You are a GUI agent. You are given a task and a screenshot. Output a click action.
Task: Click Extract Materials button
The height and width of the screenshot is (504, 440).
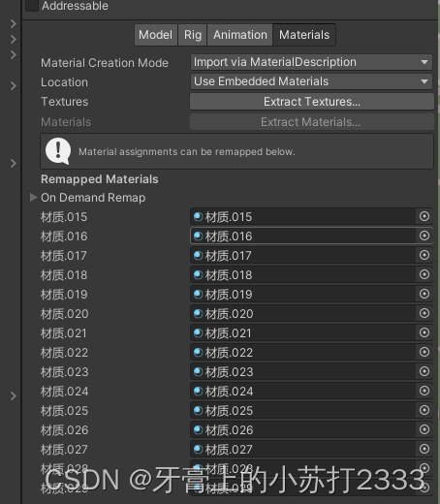312,122
